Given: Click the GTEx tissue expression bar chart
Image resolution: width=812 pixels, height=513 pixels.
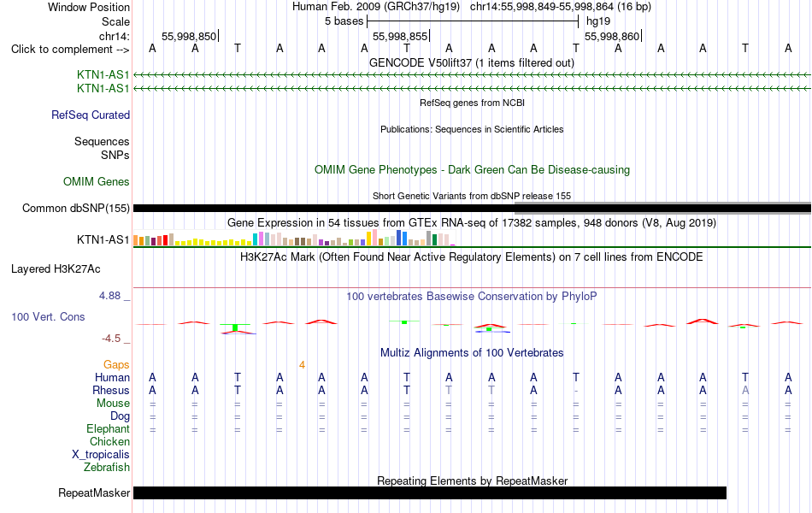Looking at the screenshot, I should tap(294, 239).
